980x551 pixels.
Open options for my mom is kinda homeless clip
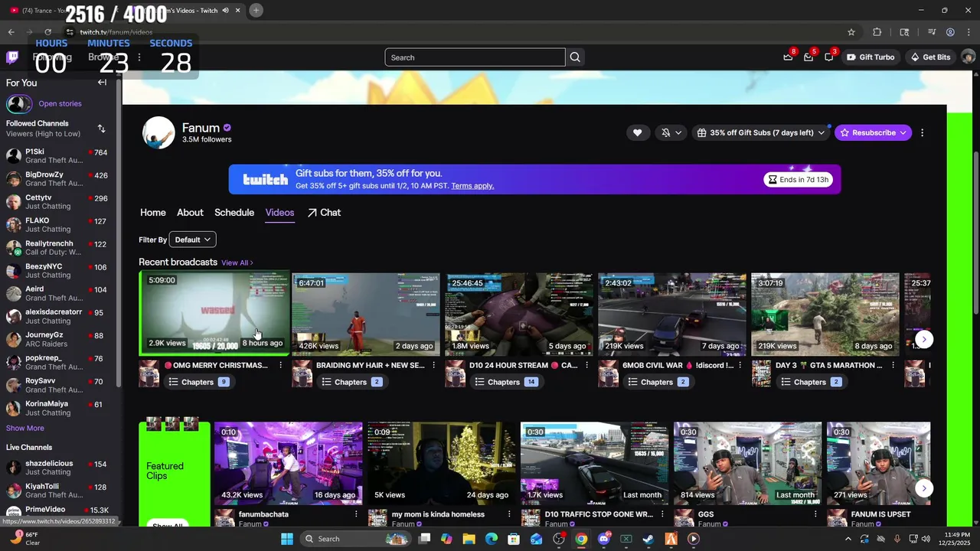509,514
